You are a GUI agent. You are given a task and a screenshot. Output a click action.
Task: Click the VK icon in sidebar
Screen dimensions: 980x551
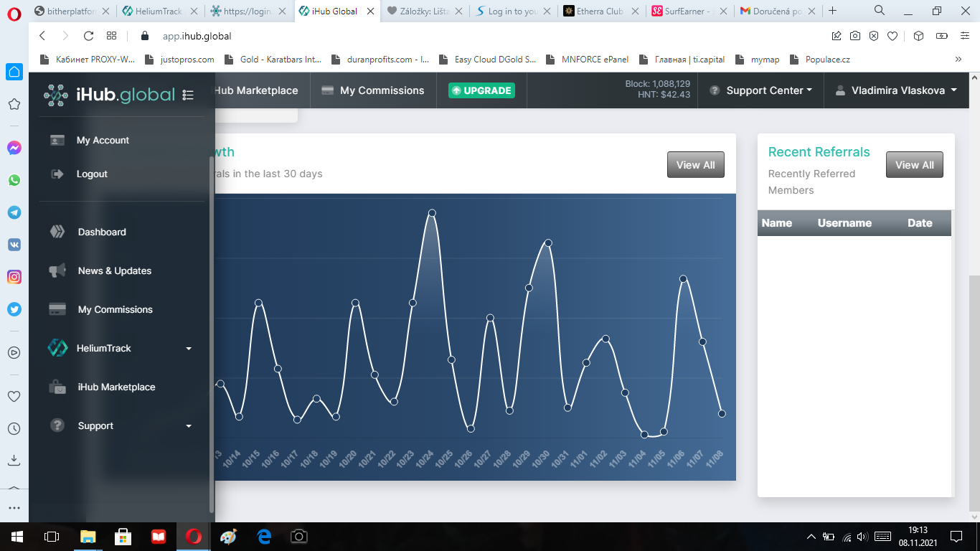click(x=14, y=245)
